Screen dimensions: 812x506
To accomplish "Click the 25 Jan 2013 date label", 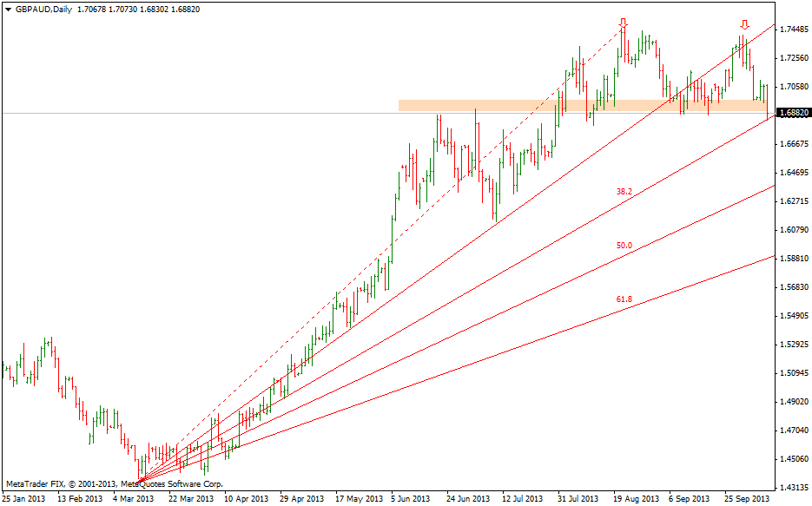I will coord(23,499).
